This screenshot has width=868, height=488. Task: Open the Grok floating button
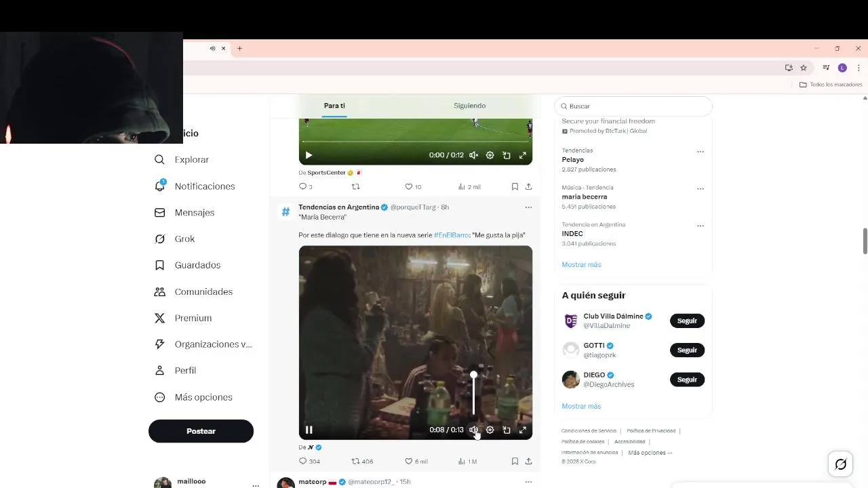coord(840,464)
